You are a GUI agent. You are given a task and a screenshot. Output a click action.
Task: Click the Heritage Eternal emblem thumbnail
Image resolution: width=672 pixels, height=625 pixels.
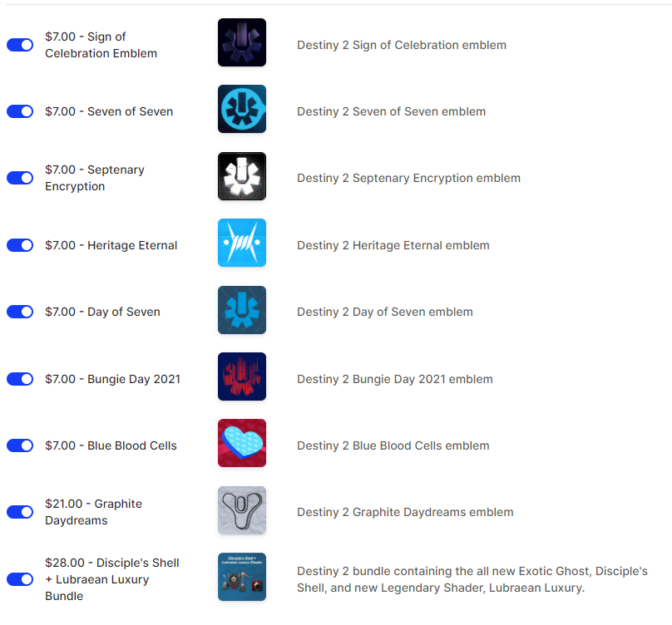tap(241, 244)
